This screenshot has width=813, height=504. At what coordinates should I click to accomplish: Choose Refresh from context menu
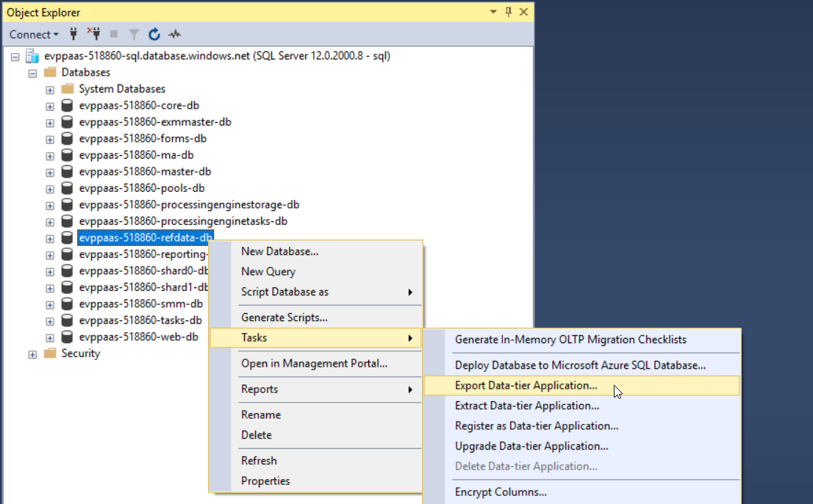tap(316, 461)
